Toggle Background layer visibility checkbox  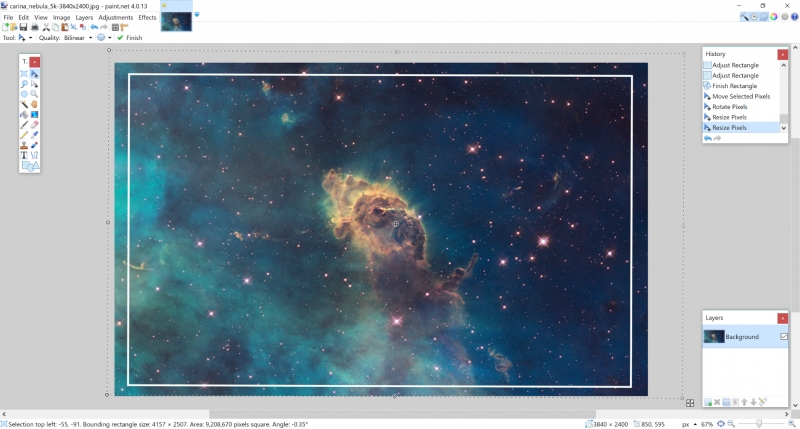[x=784, y=336]
